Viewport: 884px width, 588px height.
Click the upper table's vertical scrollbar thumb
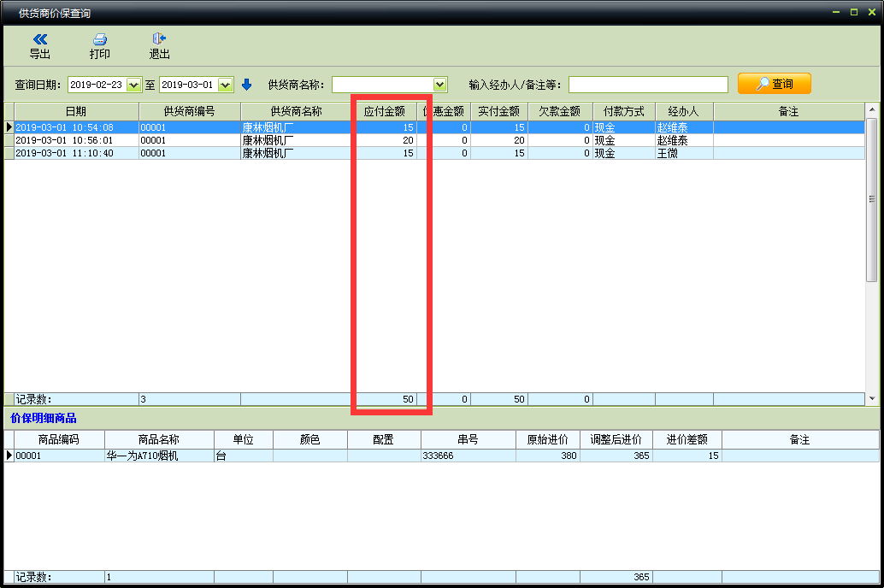pos(871,200)
